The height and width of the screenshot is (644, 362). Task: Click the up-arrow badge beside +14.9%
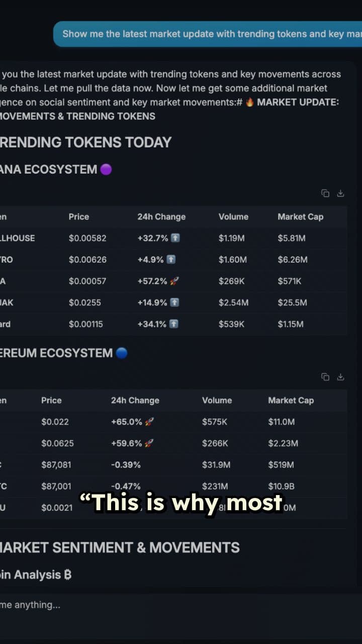[175, 302]
